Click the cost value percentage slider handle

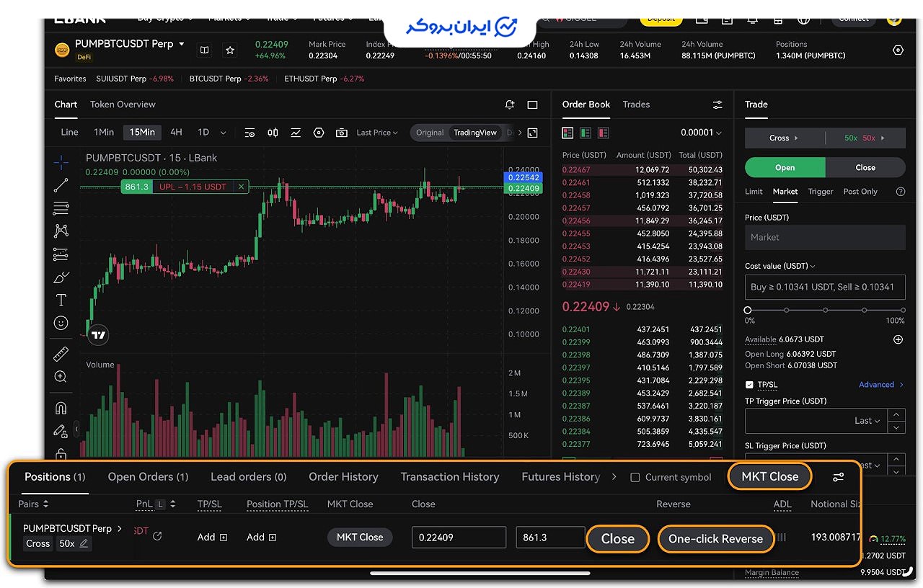[x=748, y=310]
